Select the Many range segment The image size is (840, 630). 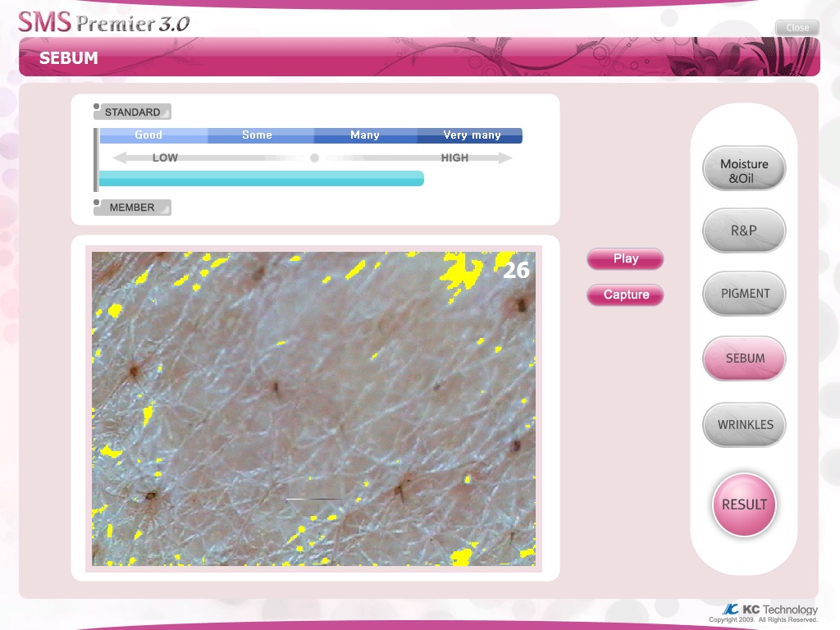tap(365, 135)
